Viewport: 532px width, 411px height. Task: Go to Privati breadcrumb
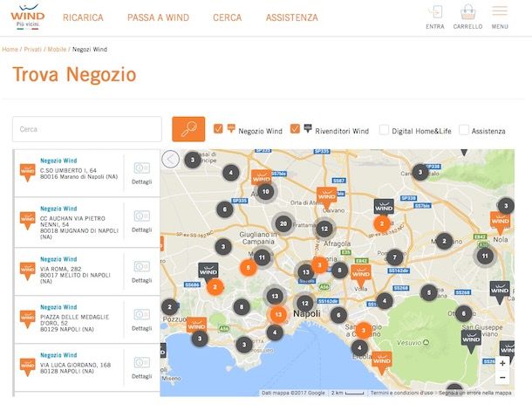point(32,49)
